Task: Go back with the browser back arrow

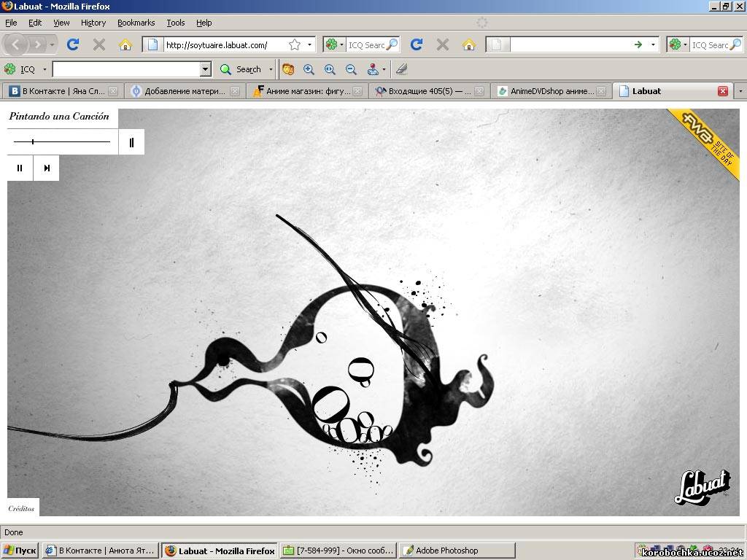Action: tap(15, 44)
